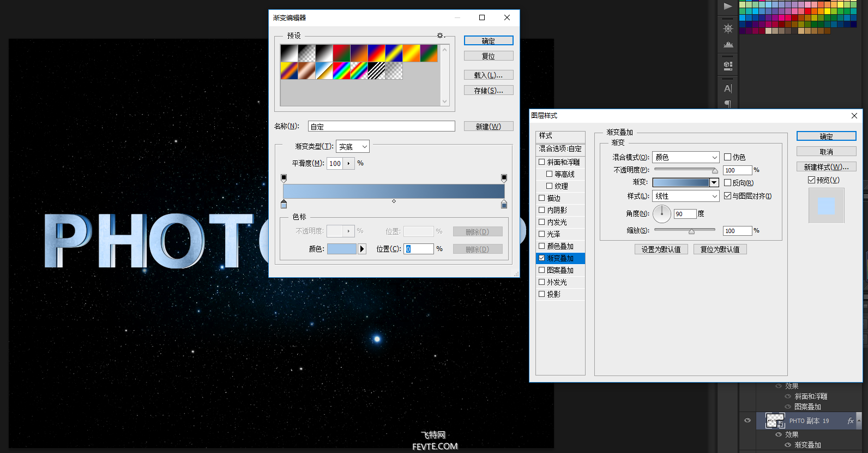Enable the 投影 drop shadow checkbox

[x=542, y=294]
